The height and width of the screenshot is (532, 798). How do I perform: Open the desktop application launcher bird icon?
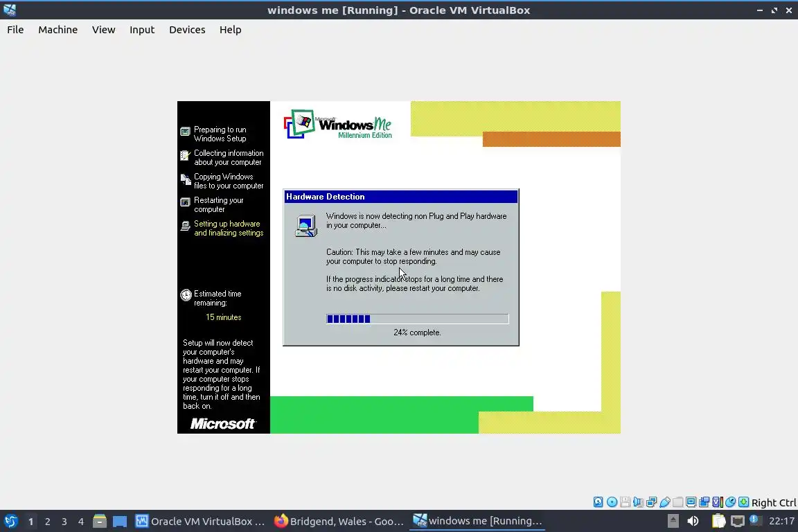(10, 522)
